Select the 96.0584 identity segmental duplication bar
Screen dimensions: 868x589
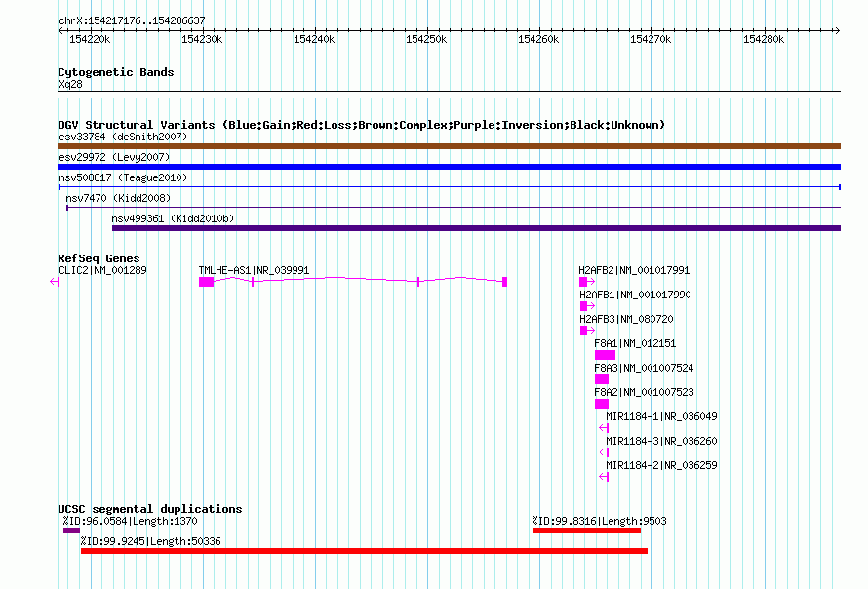(x=71, y=530)
